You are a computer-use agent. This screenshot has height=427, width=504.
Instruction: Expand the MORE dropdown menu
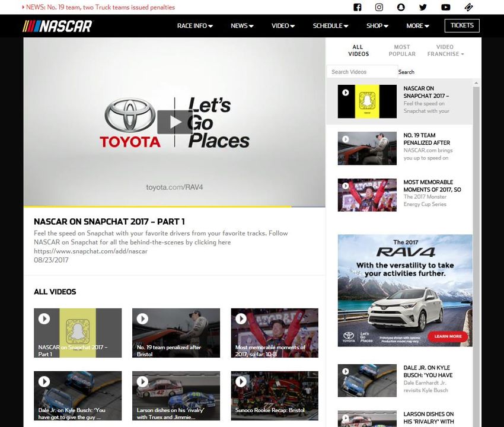(x=417, y=26)
